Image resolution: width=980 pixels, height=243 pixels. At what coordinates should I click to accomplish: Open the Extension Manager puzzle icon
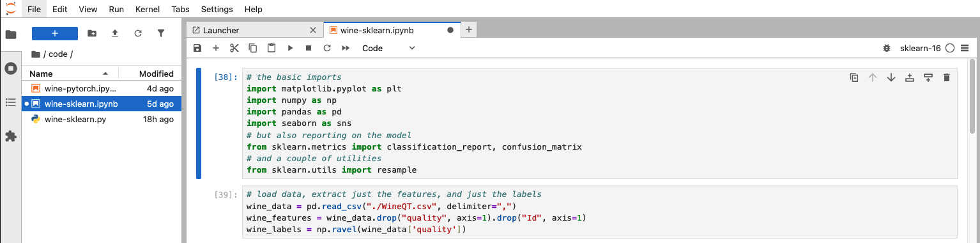(10, 136)
